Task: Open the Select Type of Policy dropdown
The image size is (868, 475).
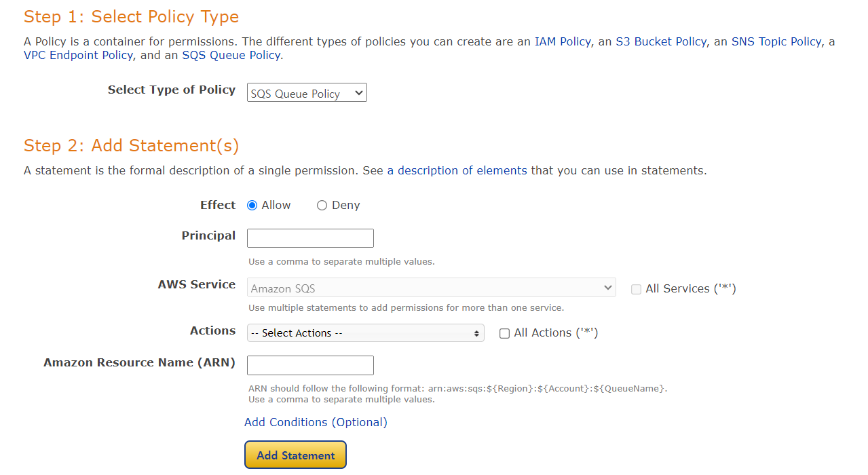Action: (x=306, y=94)
